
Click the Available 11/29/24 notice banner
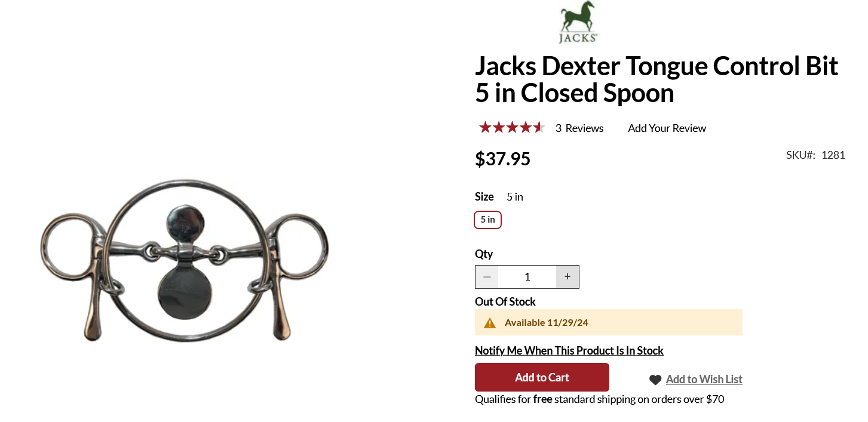(609, 322)
